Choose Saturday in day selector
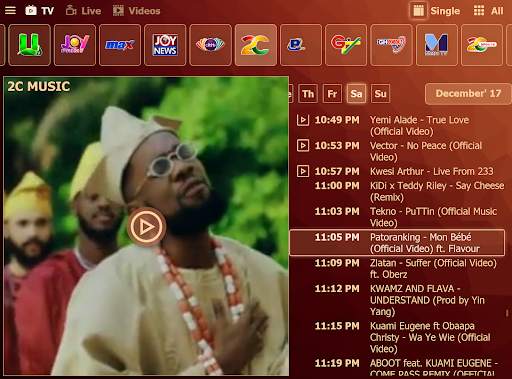512x379 pixels. pyautogui.click(x=356, y=94)
